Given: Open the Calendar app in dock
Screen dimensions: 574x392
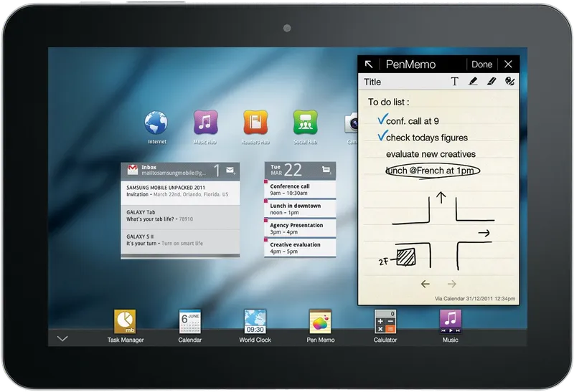Looking at the screenshot, I should pos(189,322).
